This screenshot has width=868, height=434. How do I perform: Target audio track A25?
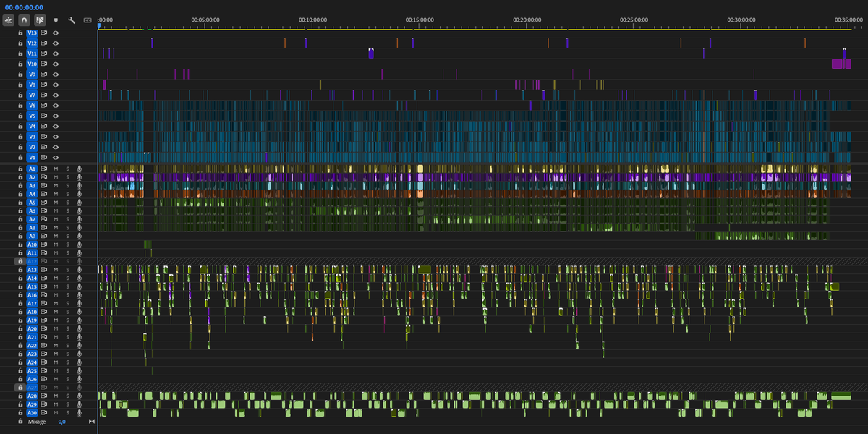click(x=32, y=371)
